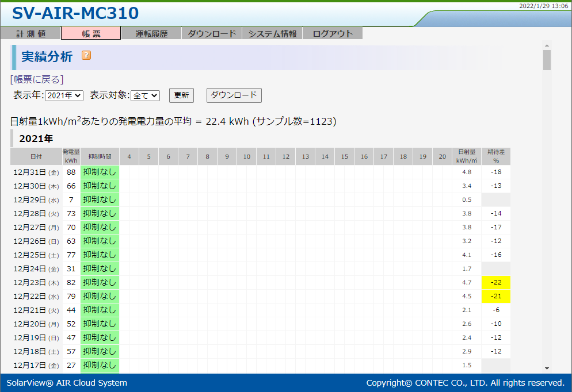Screen dimensions: 572x392
Task: Click the 帳票に戻る link
Action: point(37,79)
